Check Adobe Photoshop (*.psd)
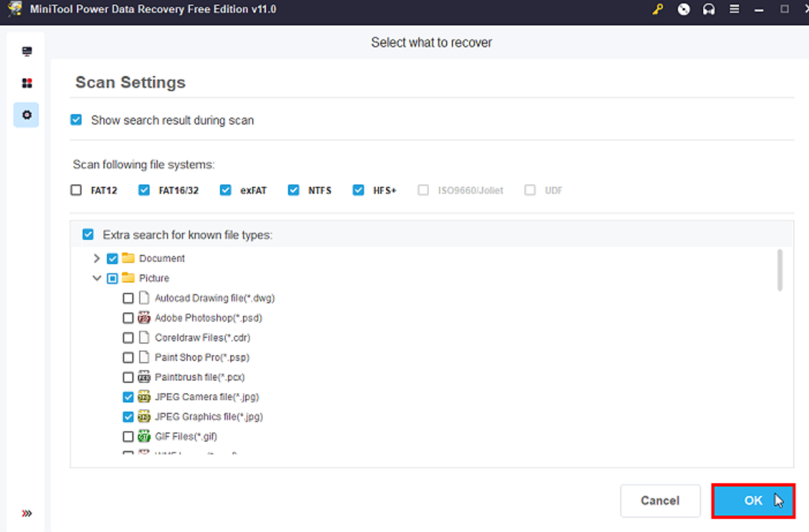 128,318
